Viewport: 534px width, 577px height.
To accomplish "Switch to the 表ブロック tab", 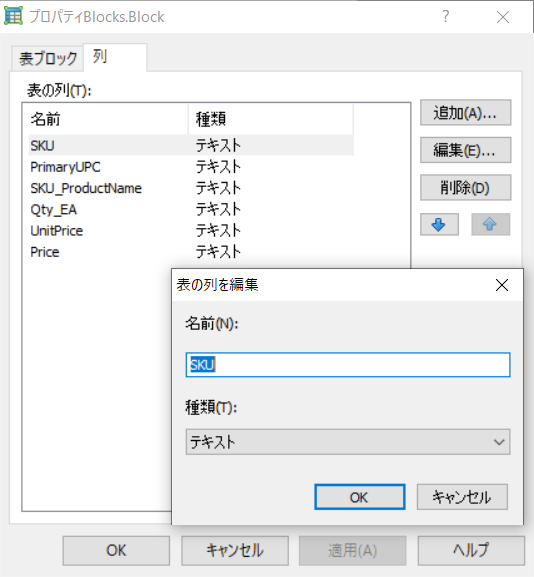I will click(47, 58).
